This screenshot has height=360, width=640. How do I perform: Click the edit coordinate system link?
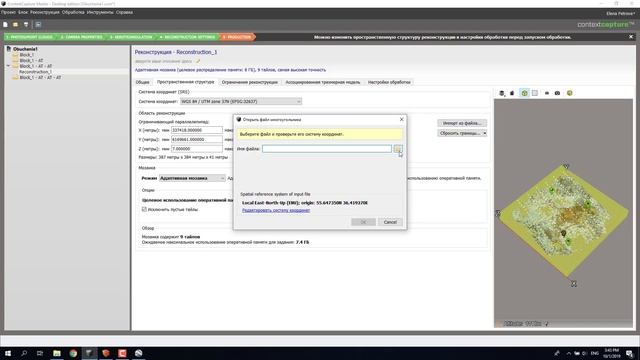(x=276, y=211)
